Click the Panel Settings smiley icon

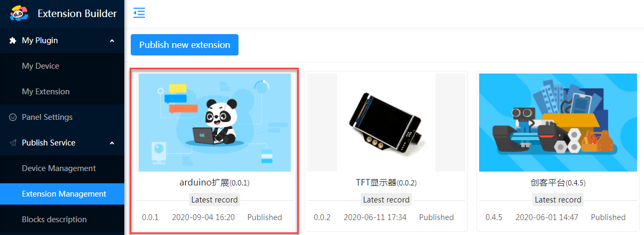[13, 117]
